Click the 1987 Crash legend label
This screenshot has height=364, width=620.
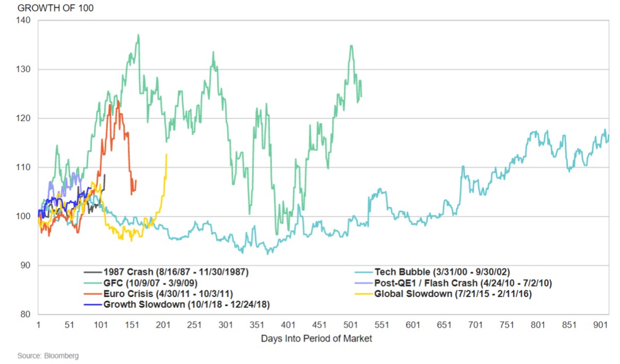point(176,272)
